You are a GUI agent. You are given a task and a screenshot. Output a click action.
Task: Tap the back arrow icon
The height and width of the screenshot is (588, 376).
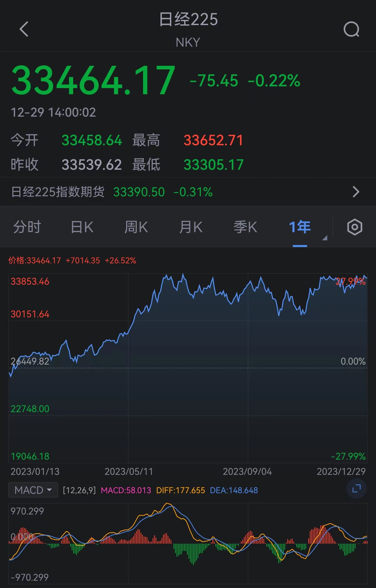point(24,29)
